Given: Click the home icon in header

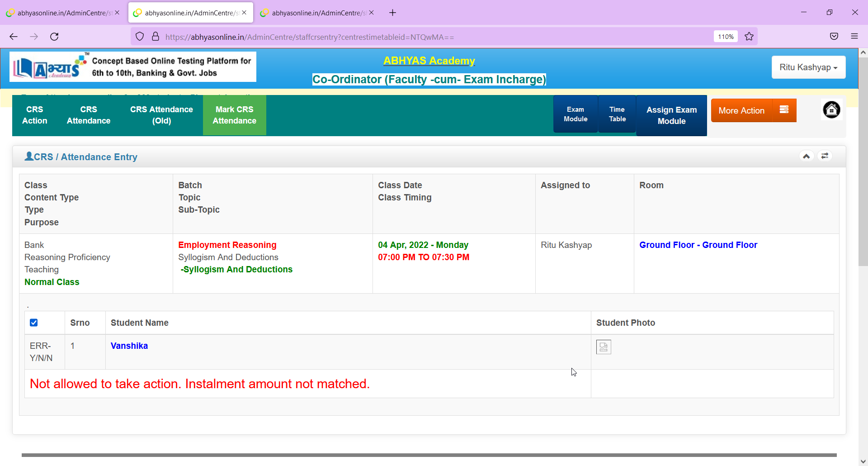Looking at the screenshot, I should pos(831,110).
